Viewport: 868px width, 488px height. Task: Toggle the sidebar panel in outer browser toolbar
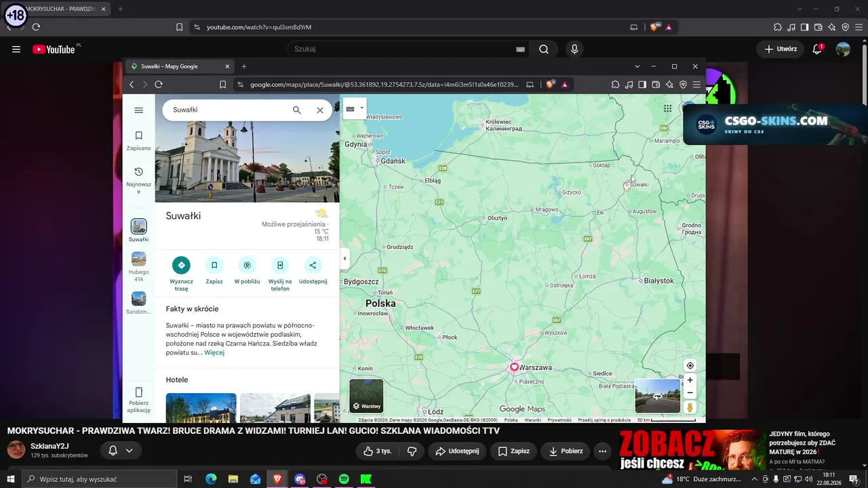(805, 27)
